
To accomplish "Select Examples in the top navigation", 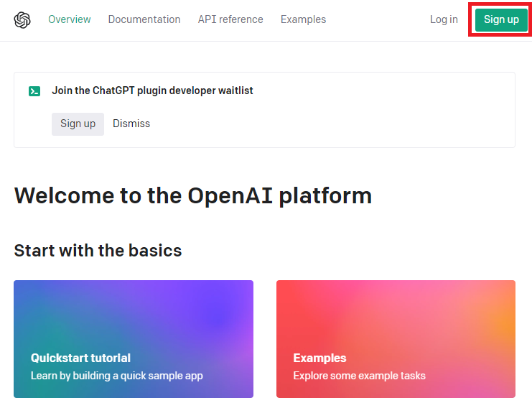I will pos(303,19).
